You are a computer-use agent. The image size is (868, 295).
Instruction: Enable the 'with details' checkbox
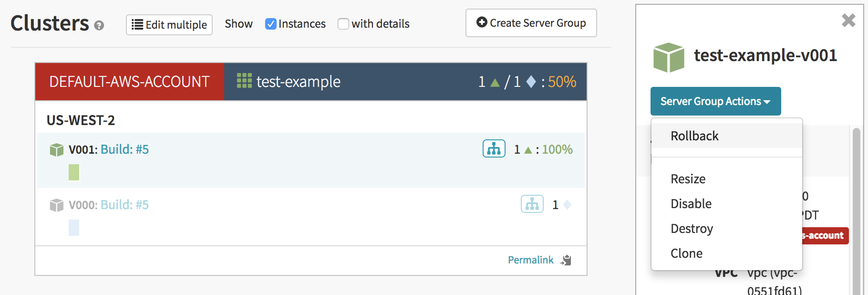click(x=343, y=24)
